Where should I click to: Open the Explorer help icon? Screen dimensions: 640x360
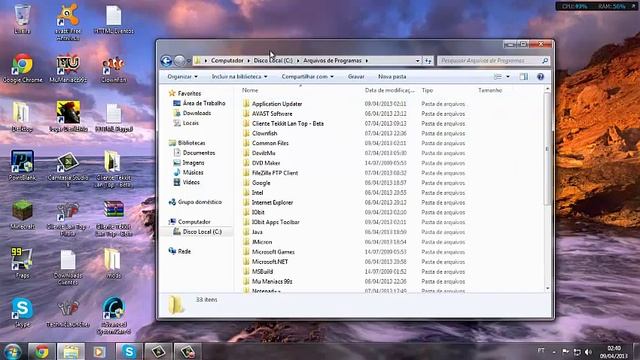coord(540,77)
